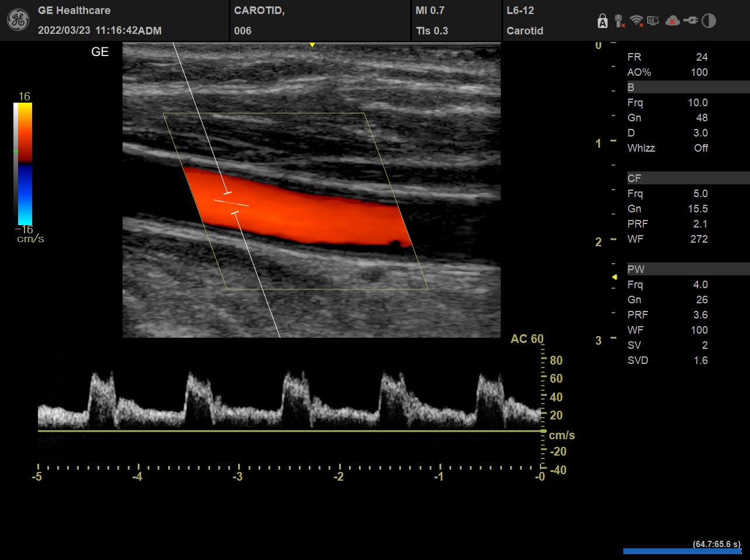Image resolution: width=750 pixels, height=560 pixels.
Task: Click the GE remote display icon
Action: (x=653, y=21)
